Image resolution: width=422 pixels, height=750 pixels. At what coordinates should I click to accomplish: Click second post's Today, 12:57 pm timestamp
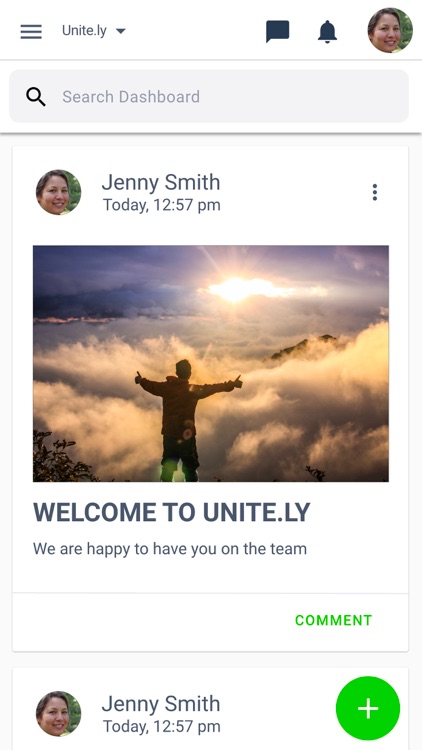point(162,727)
